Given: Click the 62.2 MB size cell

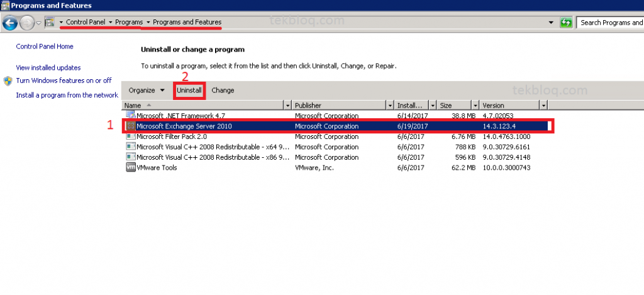Looking at the screenshot, I should point(464,168).
